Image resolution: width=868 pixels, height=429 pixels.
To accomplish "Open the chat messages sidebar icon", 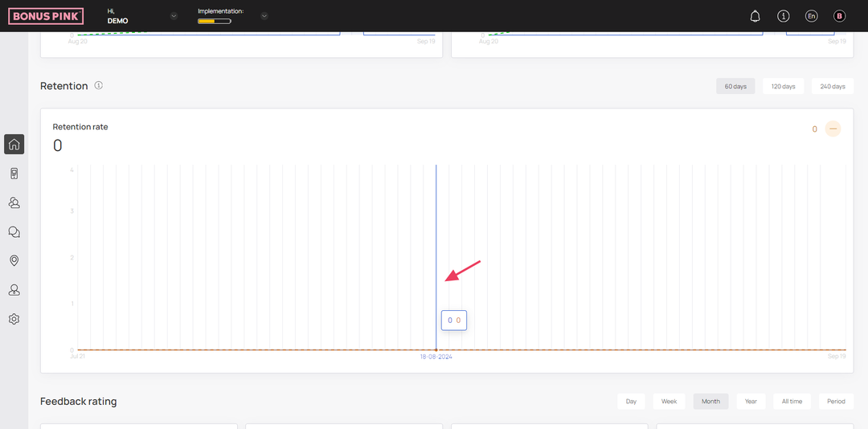I will pyautogui.click(x=14, y=232).
